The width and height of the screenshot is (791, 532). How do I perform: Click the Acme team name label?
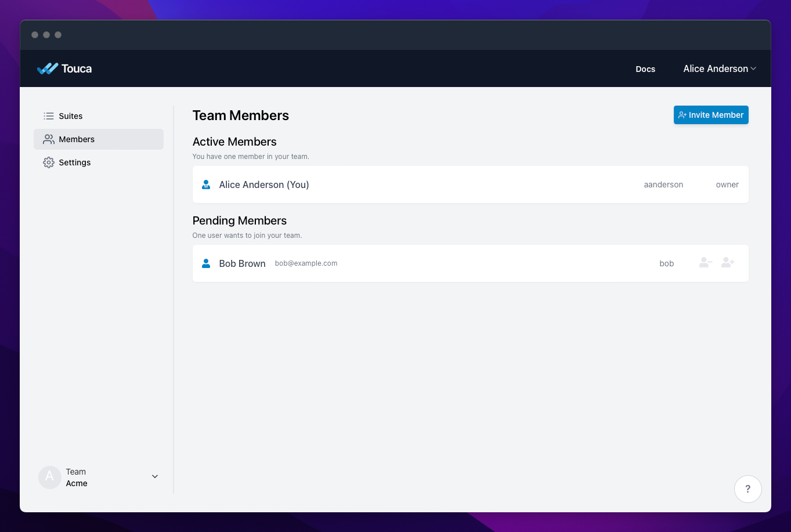(x=77, y=483)
